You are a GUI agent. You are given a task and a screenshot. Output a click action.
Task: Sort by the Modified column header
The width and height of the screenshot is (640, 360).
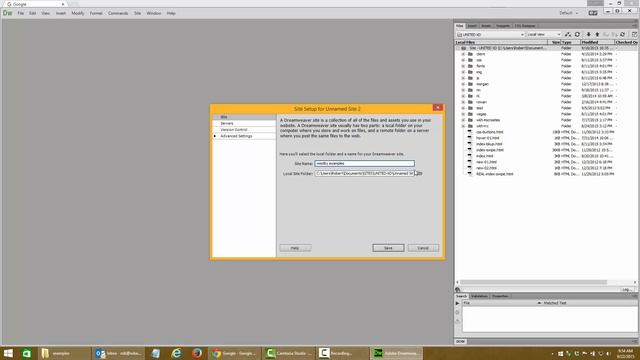598,42
